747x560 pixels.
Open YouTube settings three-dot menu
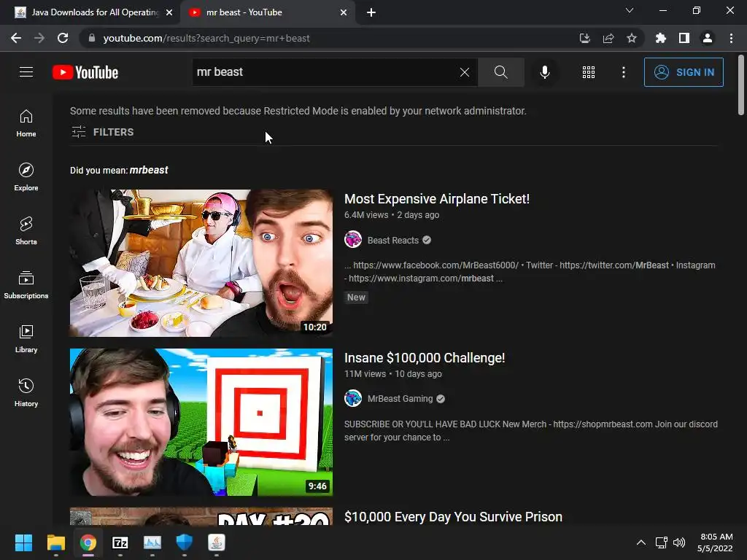tap(623, 72)
